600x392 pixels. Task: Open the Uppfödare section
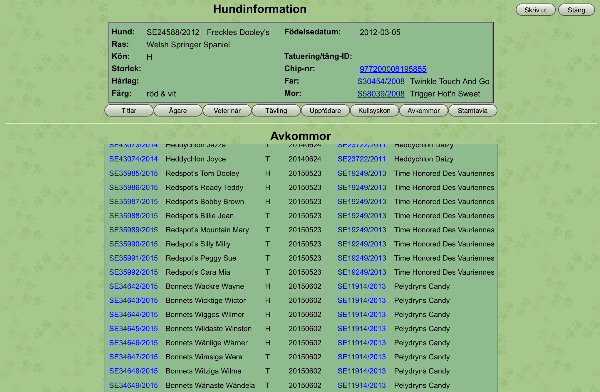(325, 111)
